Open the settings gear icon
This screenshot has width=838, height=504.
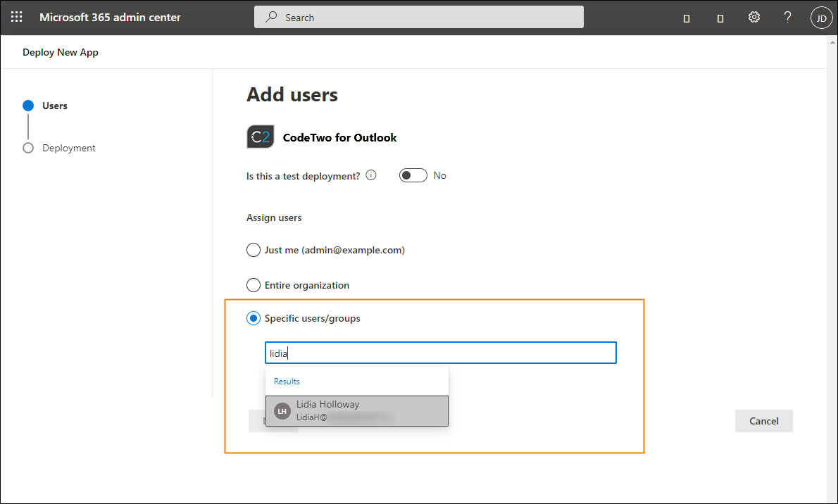pos(753,17)
